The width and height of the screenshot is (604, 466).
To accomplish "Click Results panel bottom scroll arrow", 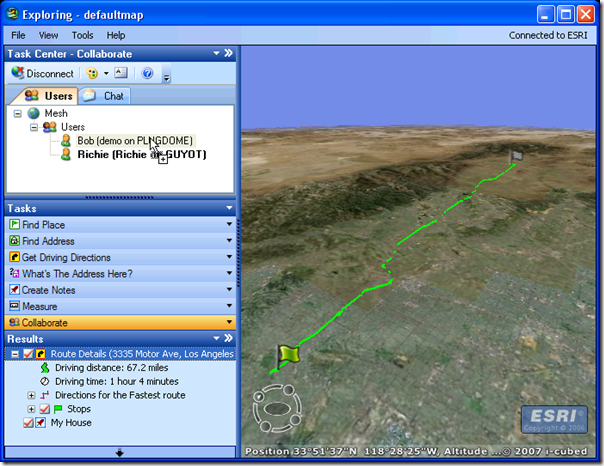I will pos(120,453).
